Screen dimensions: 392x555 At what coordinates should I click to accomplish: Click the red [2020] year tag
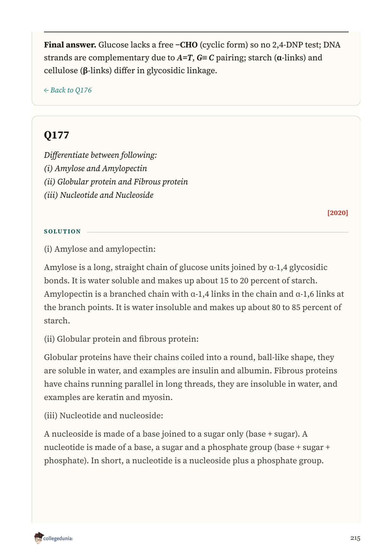(338, 213)
